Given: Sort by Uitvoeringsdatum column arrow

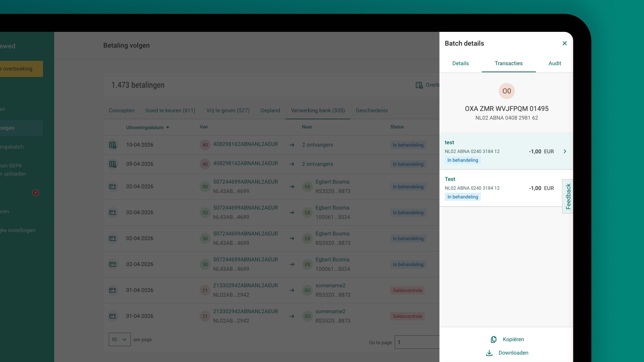Looking at the screenshot, I should click(168, 127).
